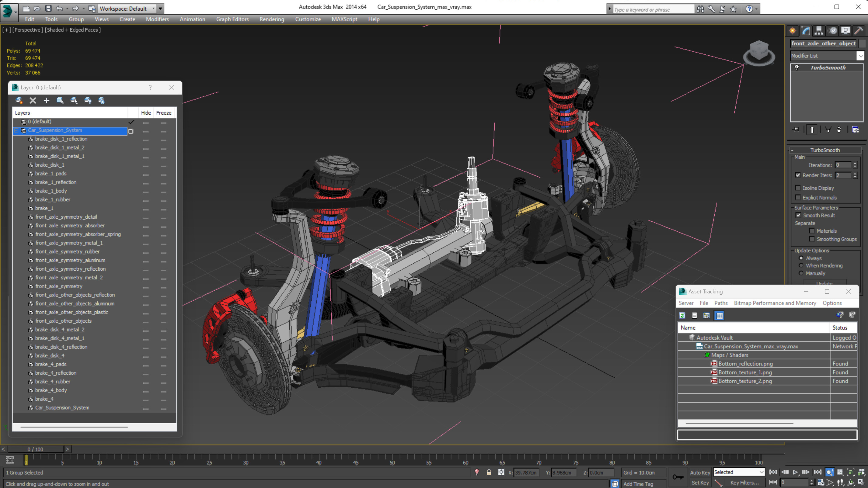Viewport: 868px width, 488px height.
Task: Open Bitmap Performance and Memory menu
Action: pyautogui.click(x=775, y=303)
